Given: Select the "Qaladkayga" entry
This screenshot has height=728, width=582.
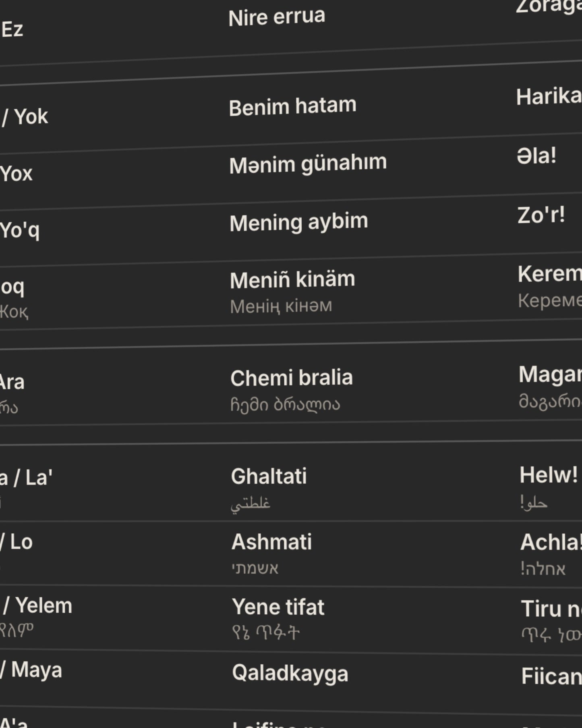Looking at the screenshot, I should click(x=290, y=674).
